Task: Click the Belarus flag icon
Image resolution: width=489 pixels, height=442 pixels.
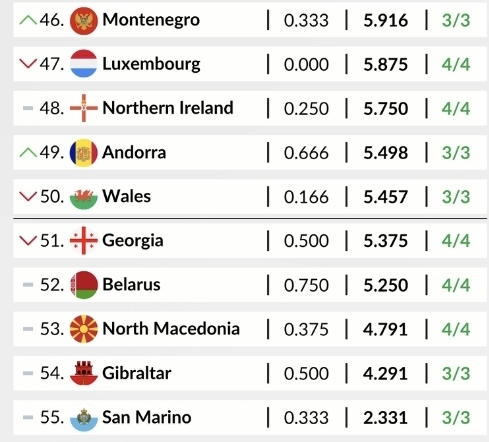Action: pyautogui.click(x=84, y=285)
